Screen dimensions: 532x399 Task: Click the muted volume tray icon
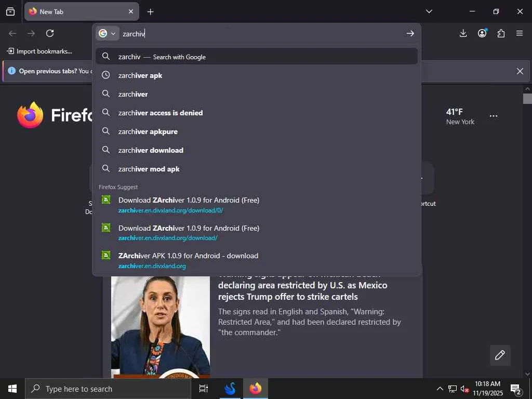point(464,389)
